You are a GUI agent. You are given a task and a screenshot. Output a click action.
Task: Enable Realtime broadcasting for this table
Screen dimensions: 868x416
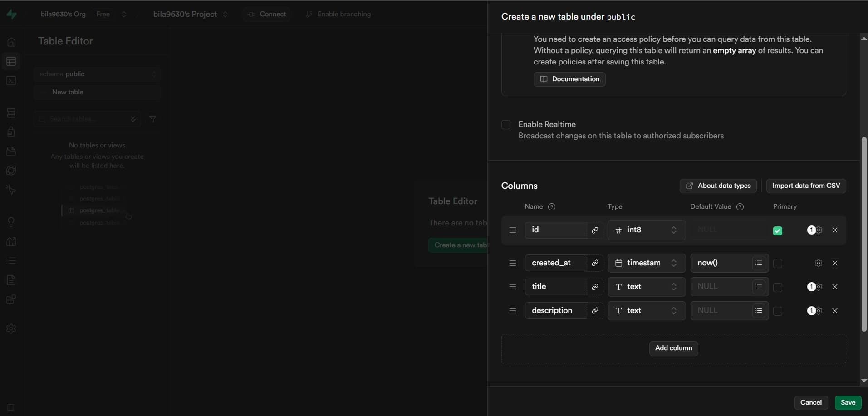pyautogui.click(x=506, y=124)
